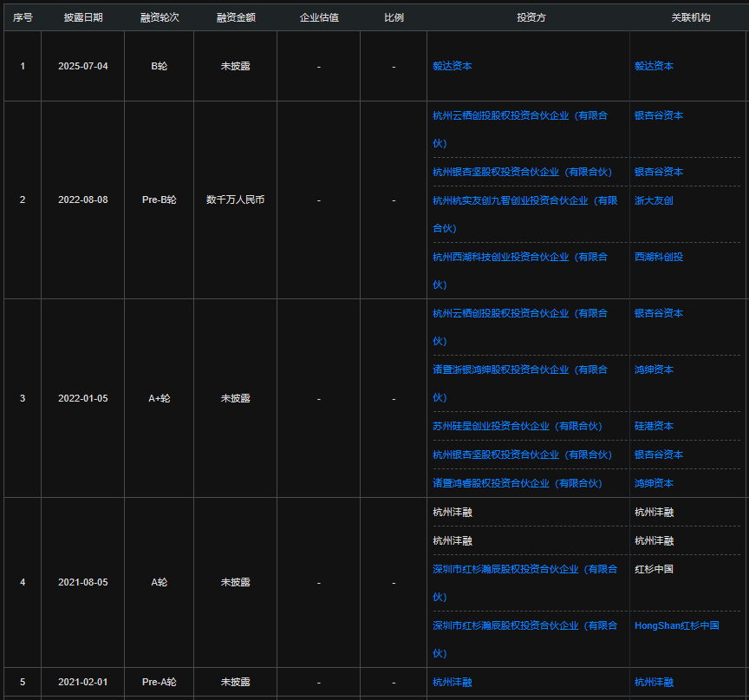
Task: Click the Pre-B轮 round cell
Action: pos(159,200)
